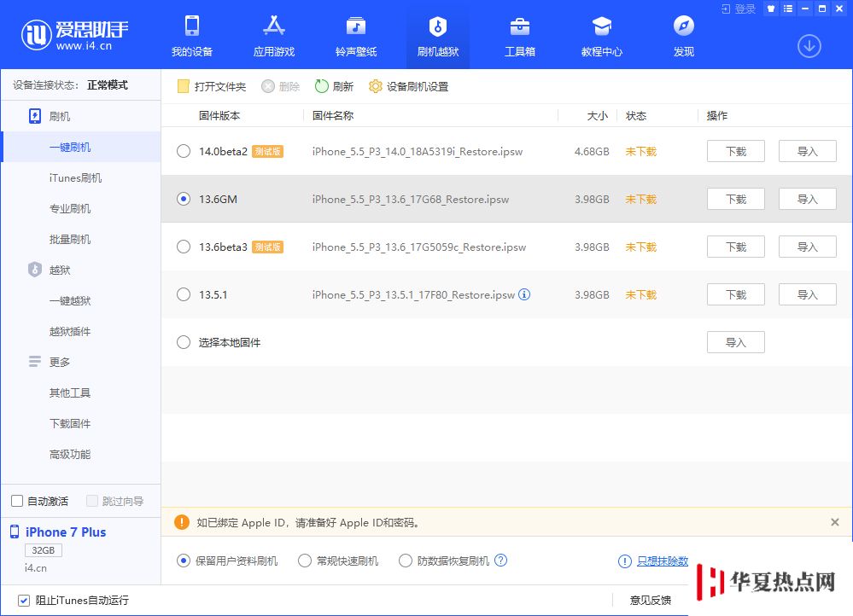Image resolution: width=853 pixels, height=616 pixels.
Task: Click the iPhone 7 Plus device icon
Action: [x=15, y=532]
